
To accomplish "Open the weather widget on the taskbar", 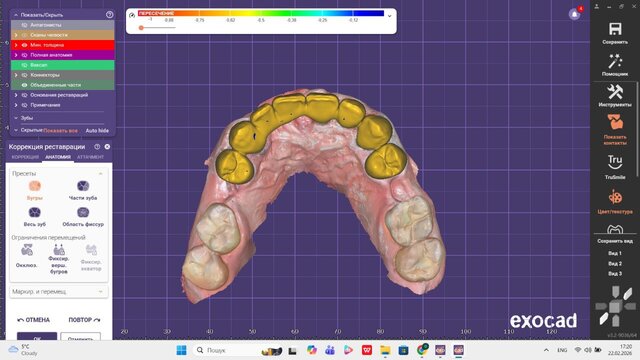I will (x=24, y=350).
